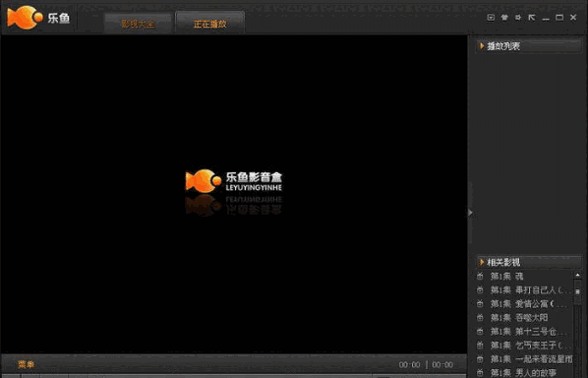
Task: Open the skin changer shirt icon
Action: pos(504,18)
